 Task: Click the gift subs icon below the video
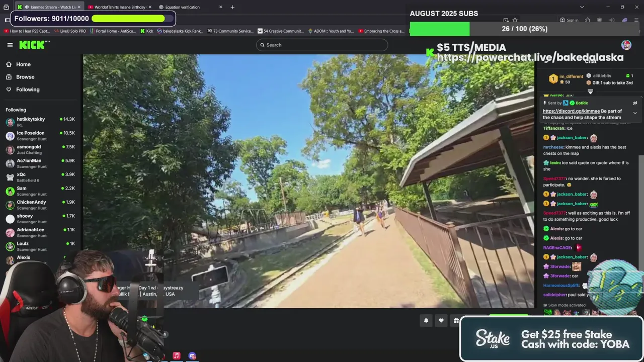coord(456,321)
